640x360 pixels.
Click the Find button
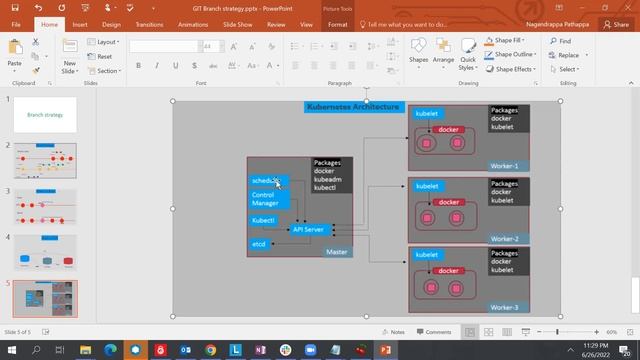(x=560, y=41)
